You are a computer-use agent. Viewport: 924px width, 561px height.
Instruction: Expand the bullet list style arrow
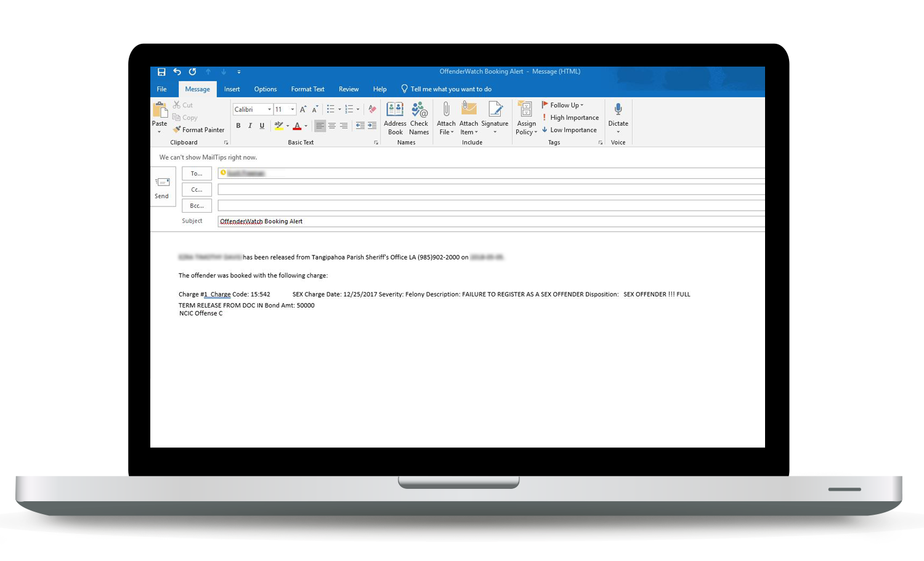339,110
